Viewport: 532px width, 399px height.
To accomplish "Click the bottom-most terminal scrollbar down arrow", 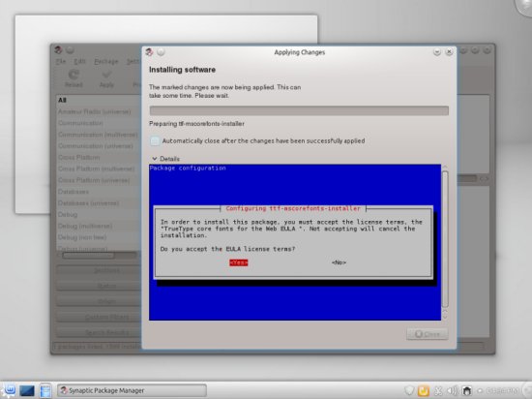I will coord(445,317).
